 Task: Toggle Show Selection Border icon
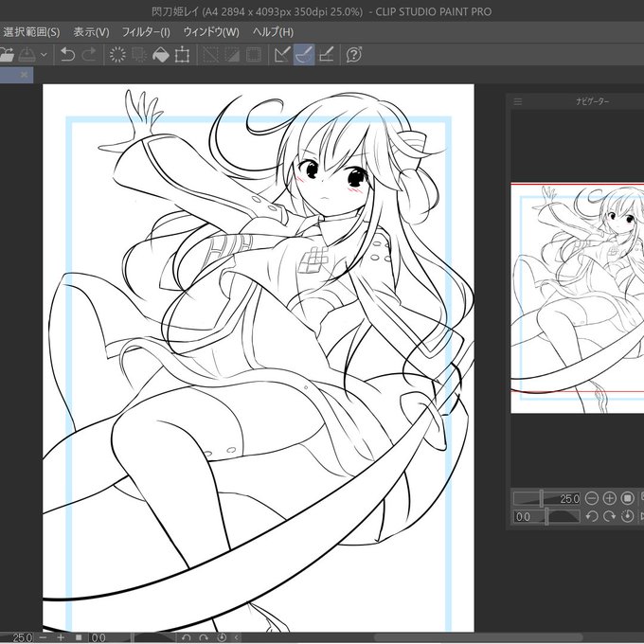click(x=254, y=55)
